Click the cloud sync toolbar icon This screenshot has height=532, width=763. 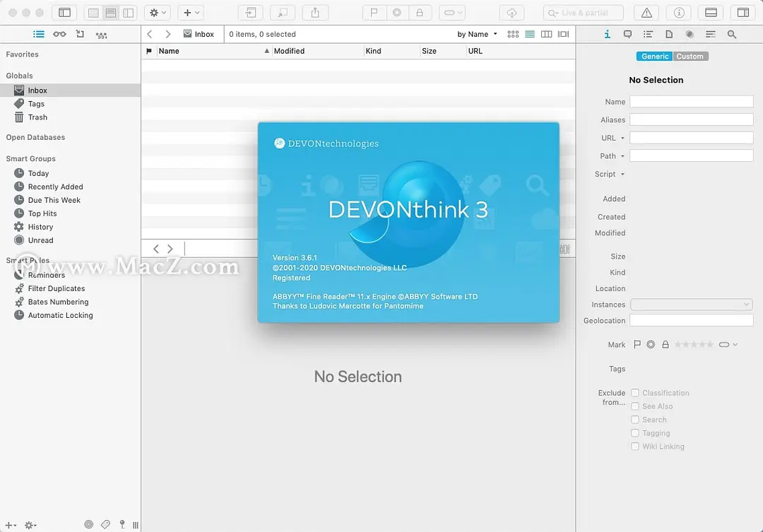point(511,13)
